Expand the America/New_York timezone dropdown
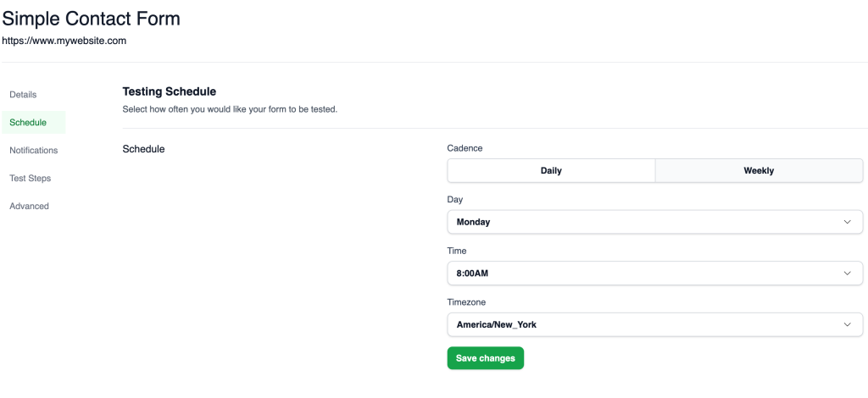Screen dimensions: 868x398 [655, 324]
